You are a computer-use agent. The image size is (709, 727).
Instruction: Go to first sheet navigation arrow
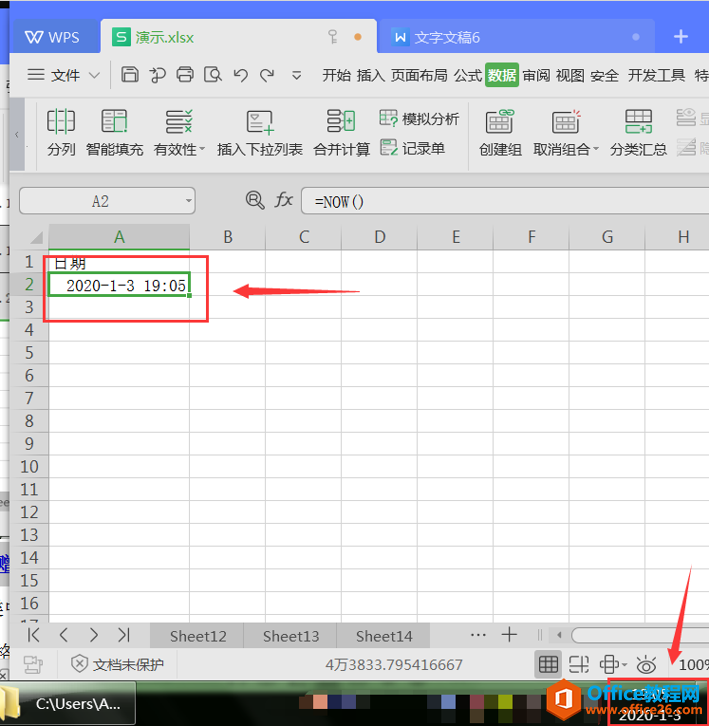tap(33, 635)
